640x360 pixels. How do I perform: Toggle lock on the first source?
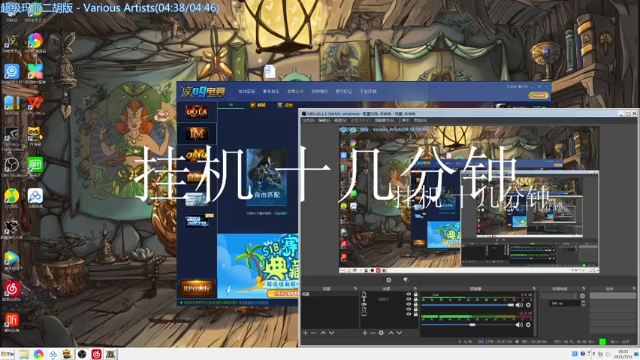416,294
